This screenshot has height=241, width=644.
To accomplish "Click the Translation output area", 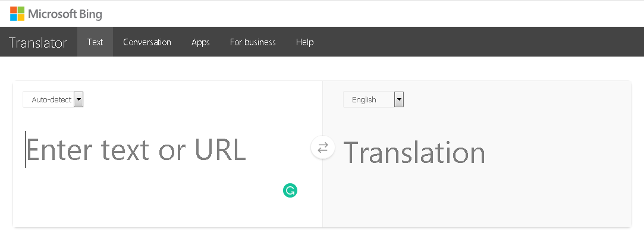I will [x=476, y=153].
